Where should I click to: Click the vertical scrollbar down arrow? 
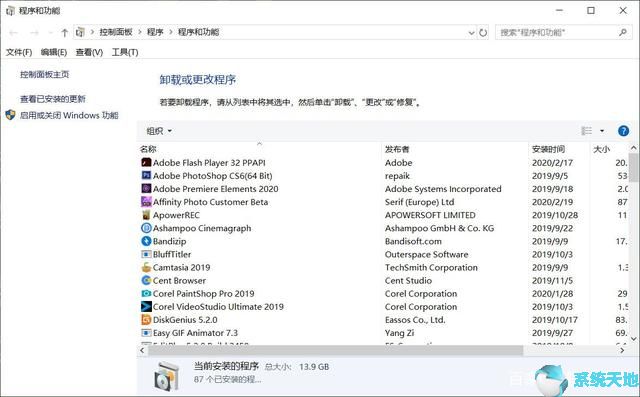(x=633, y=339)
